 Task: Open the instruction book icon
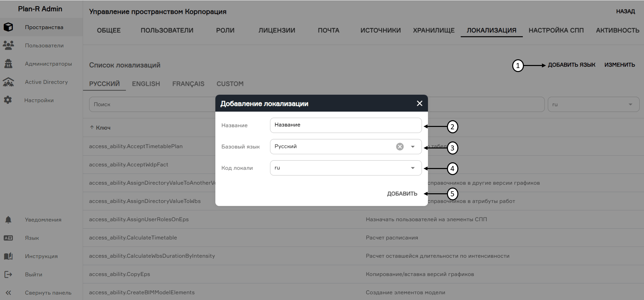(8, 256)
